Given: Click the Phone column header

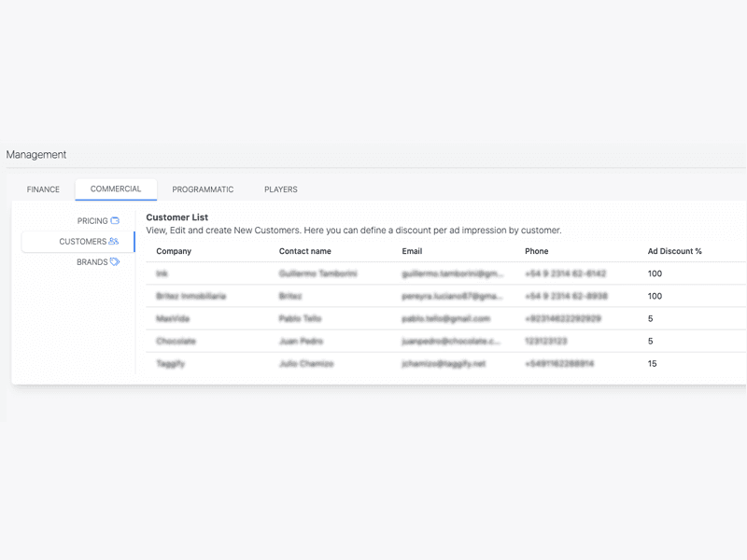Looking at the screenshot, I should (x=536, y=251).
